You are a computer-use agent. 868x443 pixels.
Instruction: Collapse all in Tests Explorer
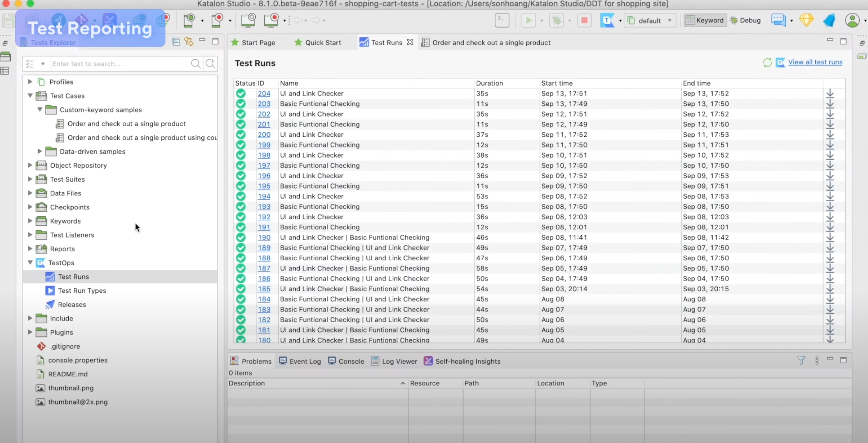pyautogui.click(x=176, y=42)
